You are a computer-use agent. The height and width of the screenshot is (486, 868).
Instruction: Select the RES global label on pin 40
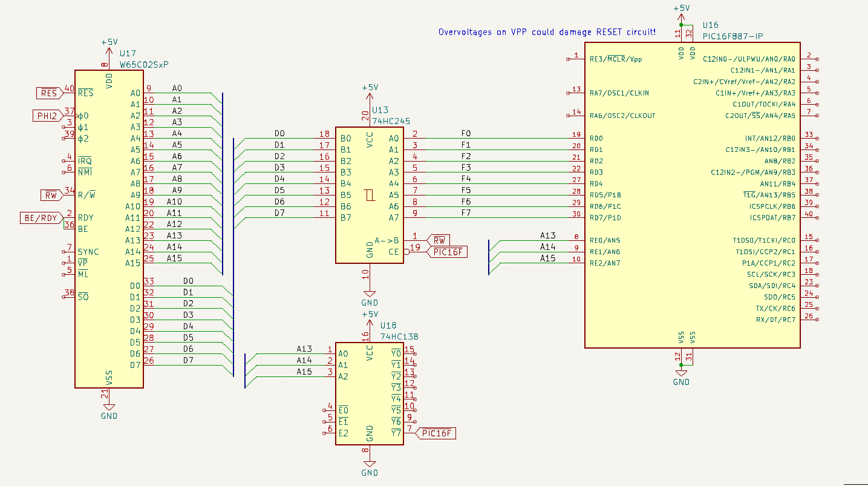point(49,93)
